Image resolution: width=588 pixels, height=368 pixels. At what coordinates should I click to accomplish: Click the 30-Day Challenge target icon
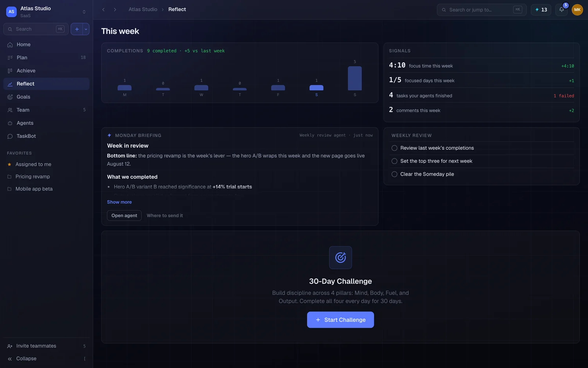click(x=340, y=258)
